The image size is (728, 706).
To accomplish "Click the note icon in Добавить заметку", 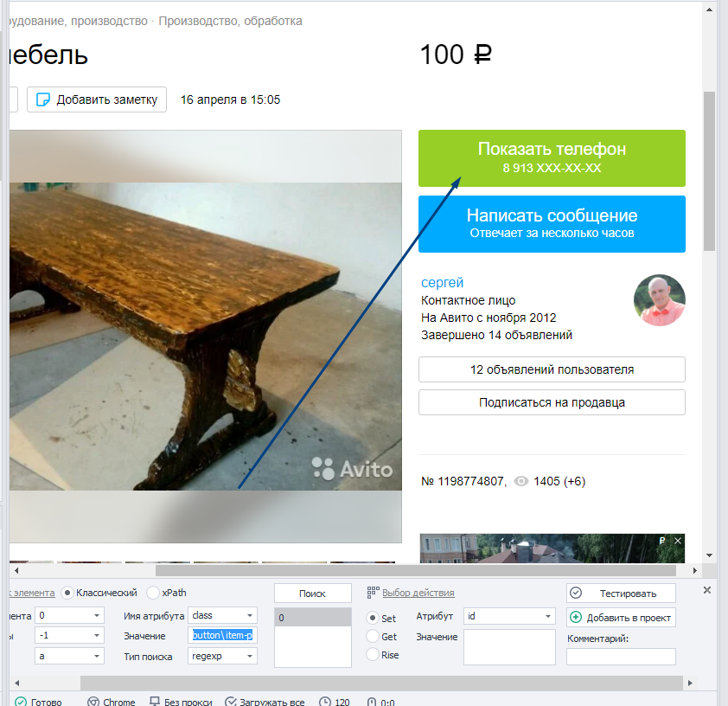I will 42,99.
